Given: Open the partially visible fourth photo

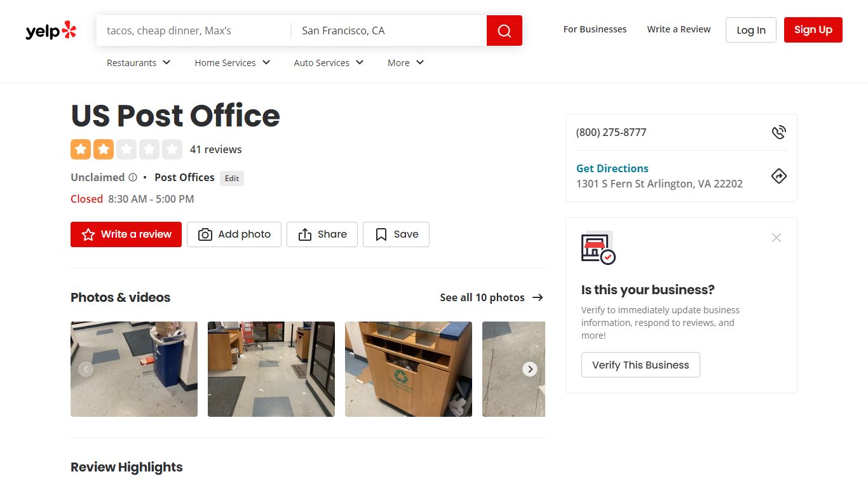Looking at the screenshot, I should coord(513,369).
